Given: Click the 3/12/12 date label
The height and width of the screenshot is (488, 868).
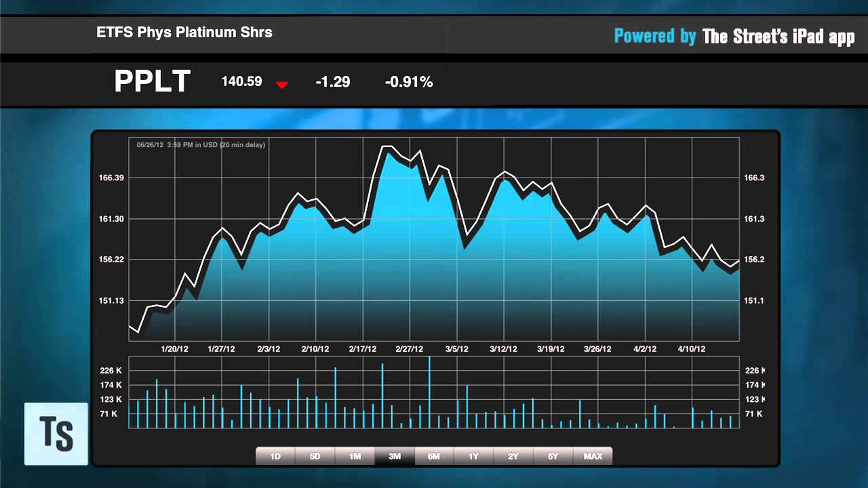Looking at the screenshot, I should 503,349.
